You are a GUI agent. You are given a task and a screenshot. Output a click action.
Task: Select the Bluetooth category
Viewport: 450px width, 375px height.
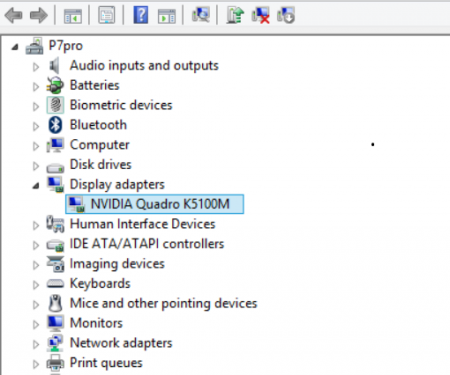[98, 125]
